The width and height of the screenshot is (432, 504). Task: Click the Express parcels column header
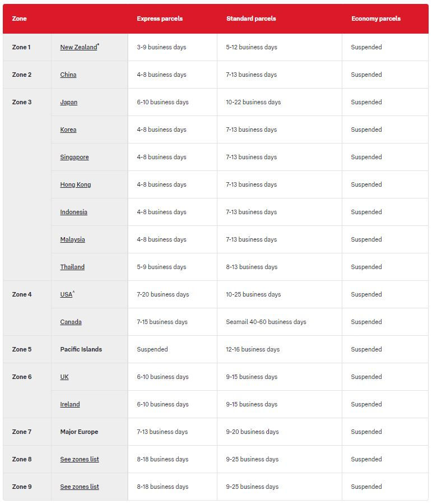[160, 19]
